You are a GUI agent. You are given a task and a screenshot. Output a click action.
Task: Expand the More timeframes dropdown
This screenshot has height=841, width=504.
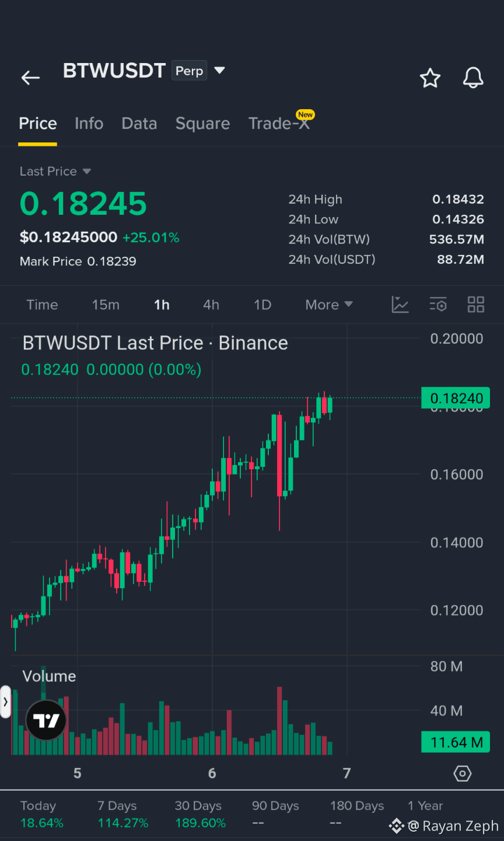[329, 305]
